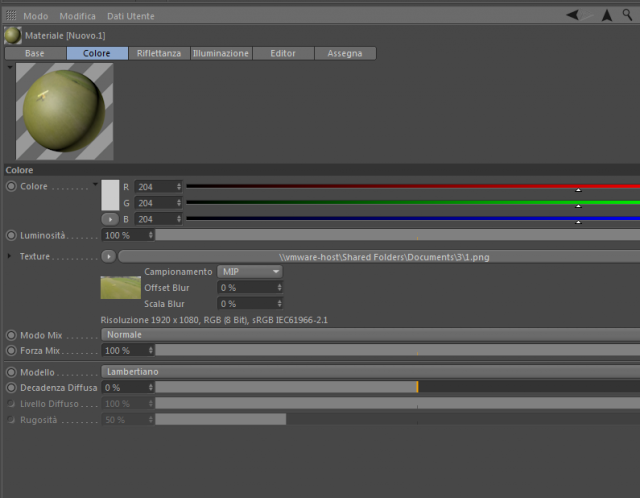Open the Assegna tab
Viewport: 640px width, 498px height.
pyautogui.click(x=345, y=53)
